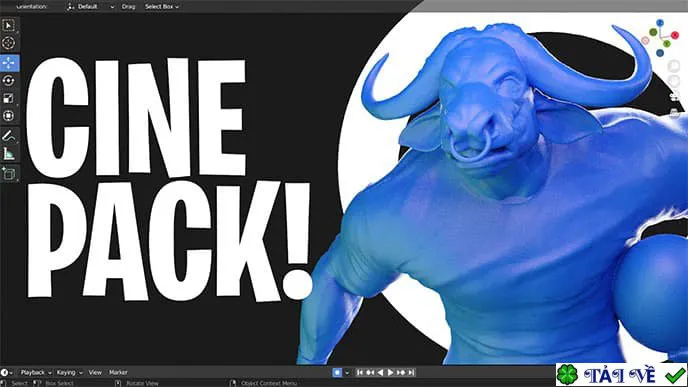Click the blue Z axis on the gizmo
This screenshot has height=387, width=688.
[x=660, y=23]
